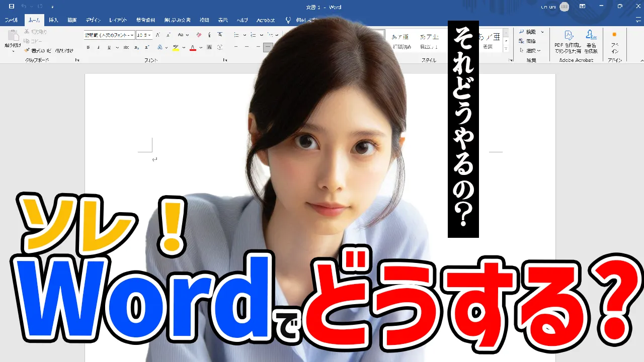The width and height of the screenshot is (644, 362).
Task: Click the Format Painter brush
Action: coord(27,50)
